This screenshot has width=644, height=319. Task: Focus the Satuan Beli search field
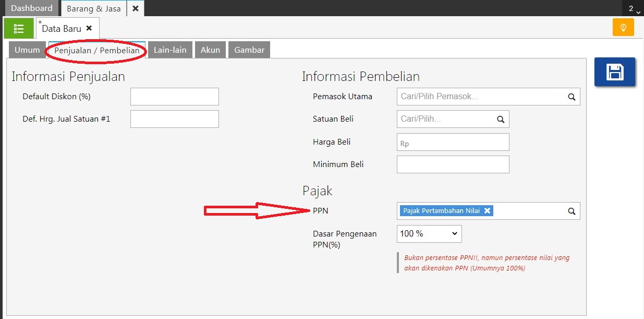click(453, 119)
